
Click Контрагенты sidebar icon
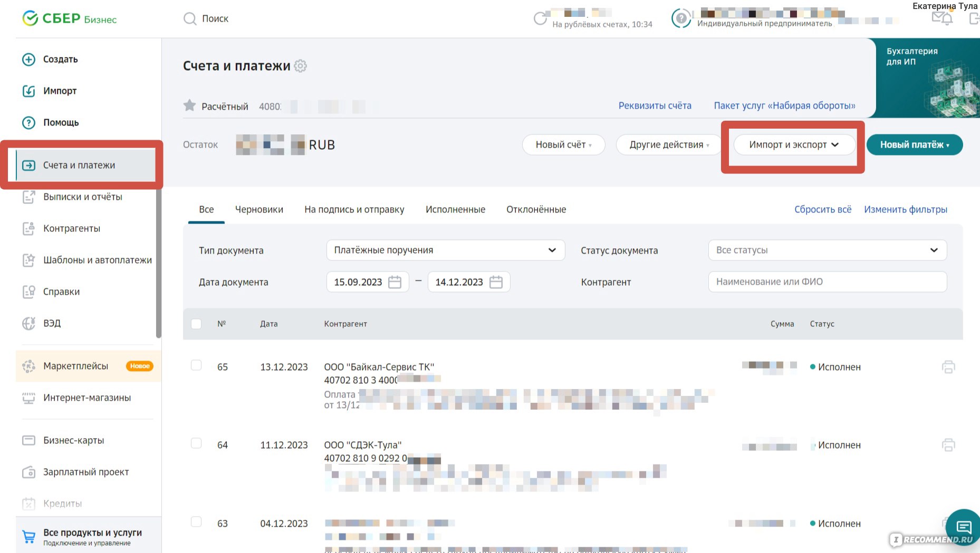pos(28,228)
